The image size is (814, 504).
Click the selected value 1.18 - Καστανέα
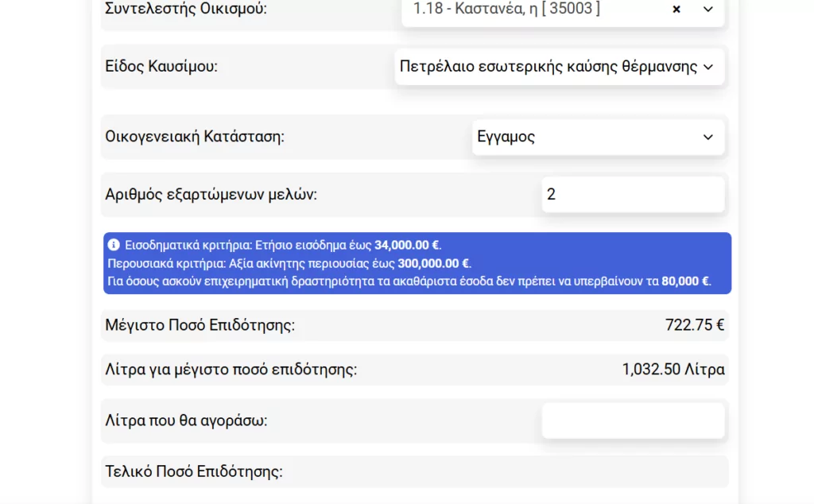[506, 10]
